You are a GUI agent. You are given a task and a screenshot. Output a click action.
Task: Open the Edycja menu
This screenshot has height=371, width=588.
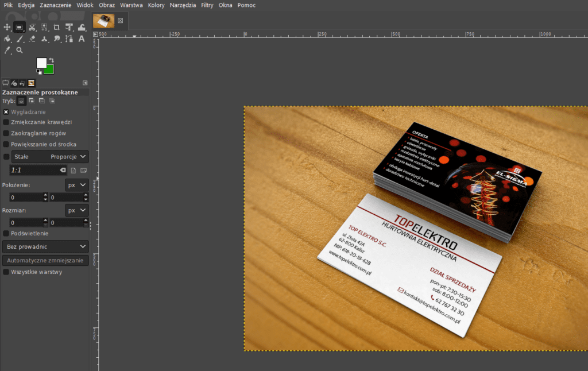[x=26, y=5]
